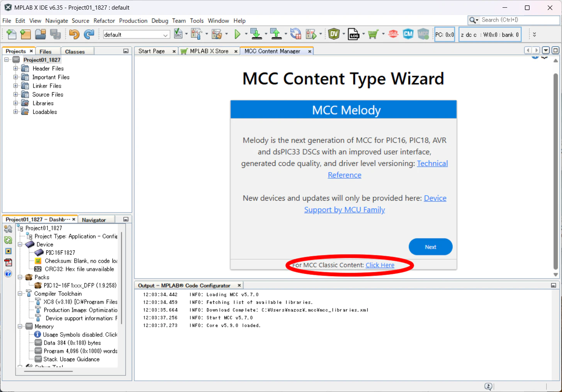Image resolution: width=562 pixels, height=392 pixels.
Task: Switch to the Navigator tab
Action: (x=94, y=220)
